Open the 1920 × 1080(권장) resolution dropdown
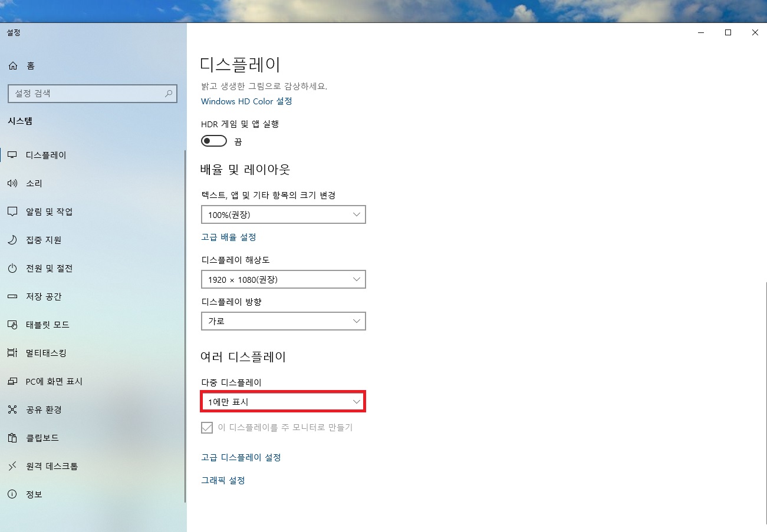The height and width of the screenshot is (532, 767). (284, 279)
